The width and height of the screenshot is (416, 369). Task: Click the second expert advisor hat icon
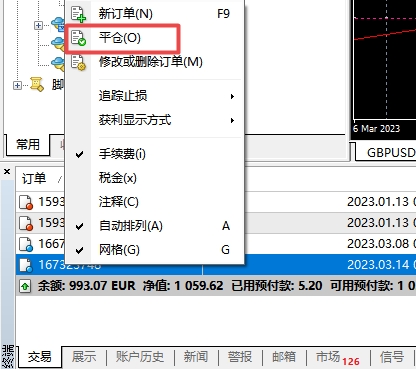click(x=58, y=43)
